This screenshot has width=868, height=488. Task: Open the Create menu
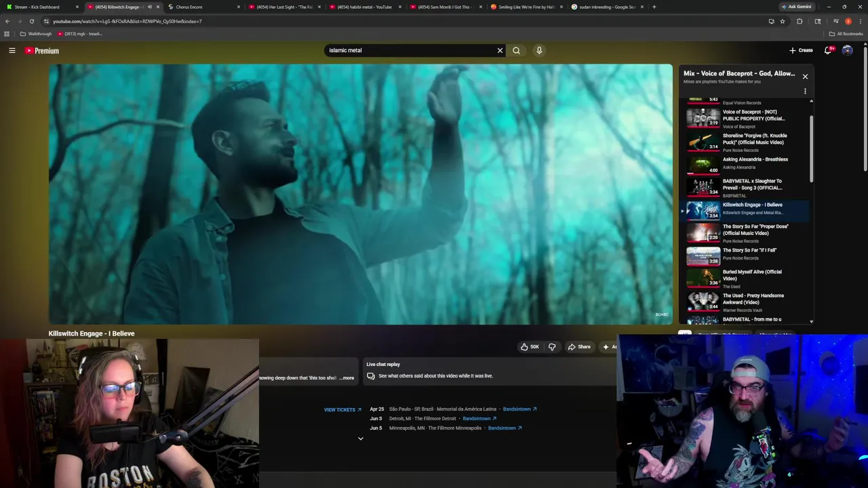(801, 50)
